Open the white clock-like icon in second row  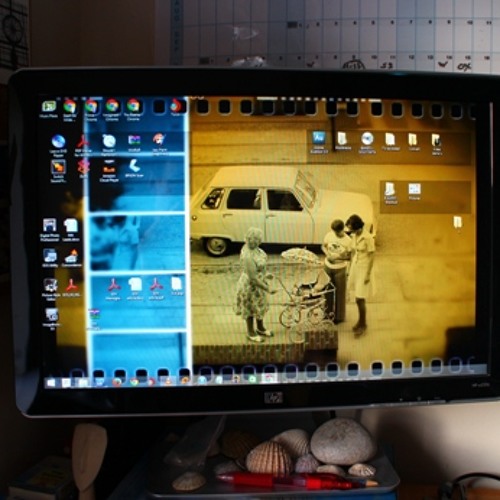pyautogui.click(x=109, y=141)
